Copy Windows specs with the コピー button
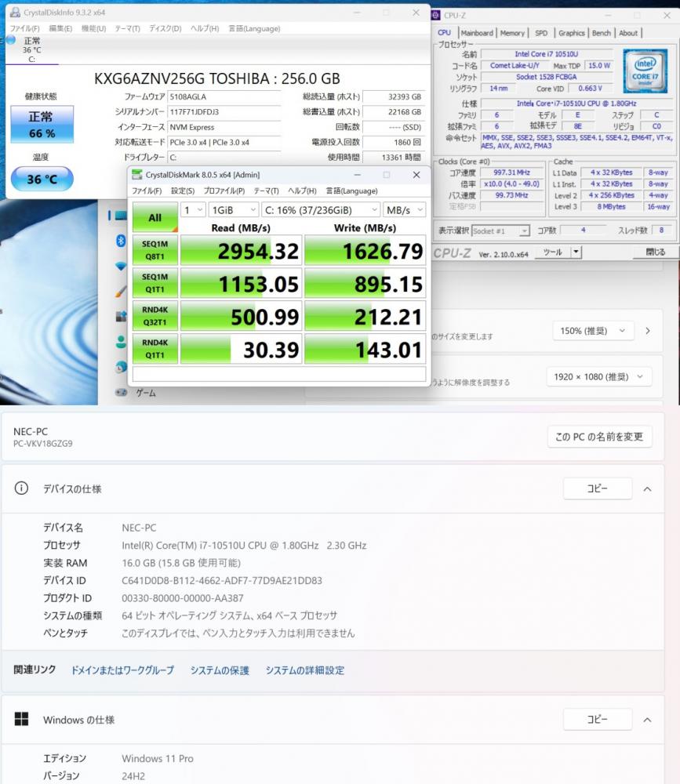The image size is (680, 784). 598,719
